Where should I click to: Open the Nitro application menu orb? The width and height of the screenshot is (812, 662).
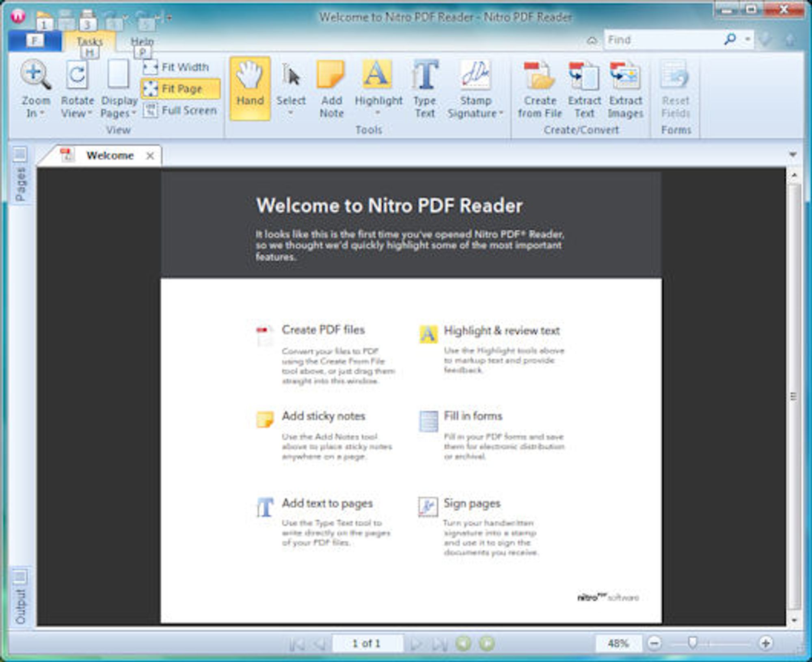18,16
